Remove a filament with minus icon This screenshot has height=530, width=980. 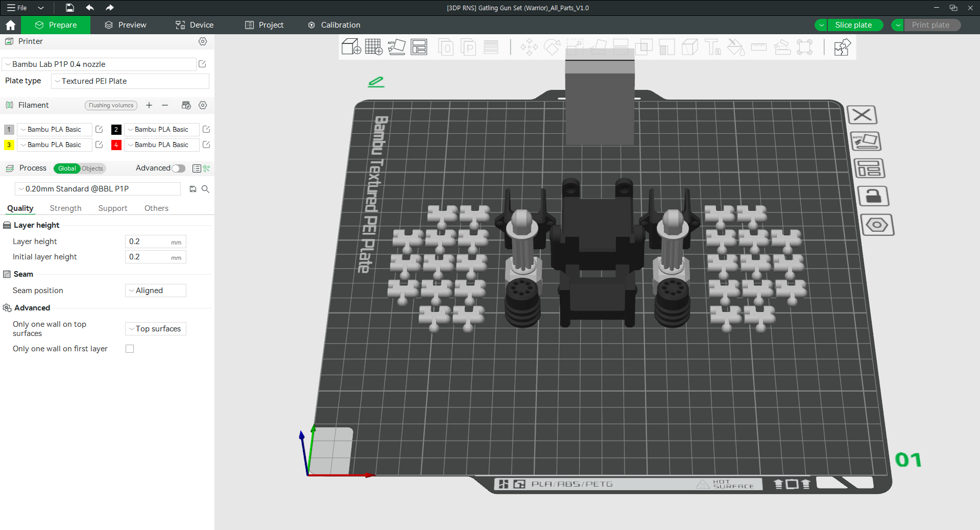pyautogui.click(x=165, y=105)
